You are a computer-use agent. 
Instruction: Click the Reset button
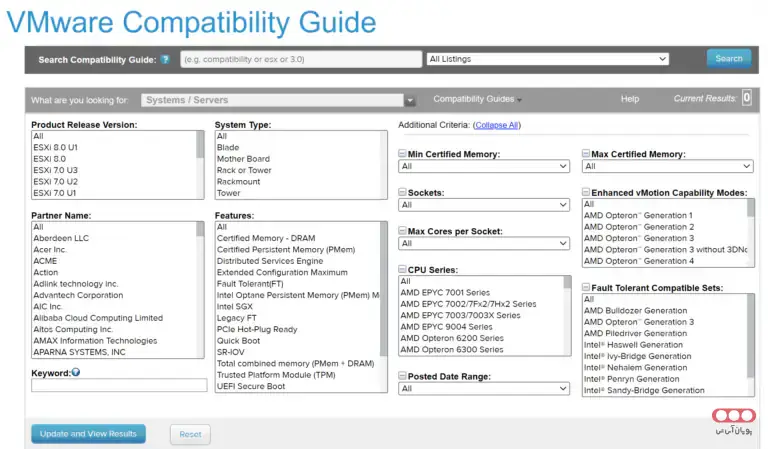[190, 434]
